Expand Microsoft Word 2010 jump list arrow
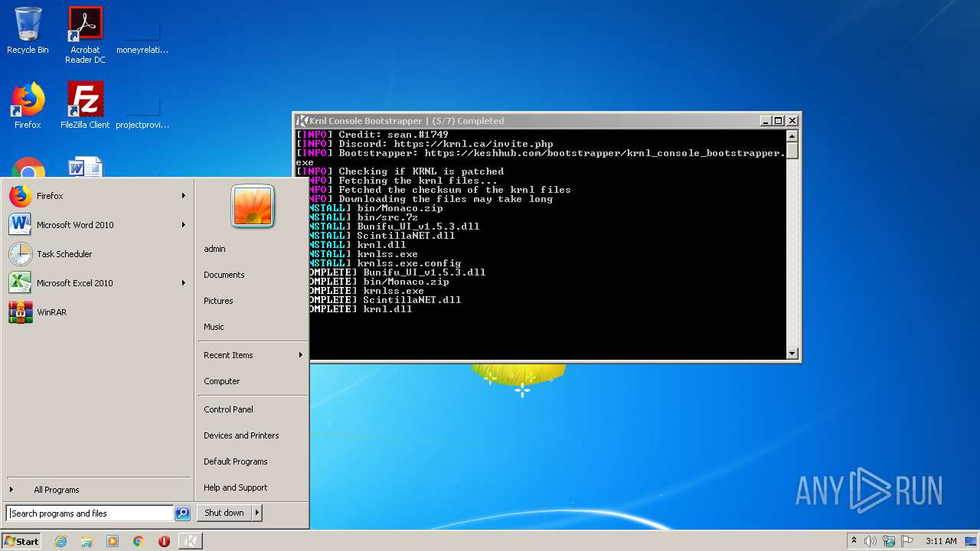The image size is (980, 551). coord(184,225)
